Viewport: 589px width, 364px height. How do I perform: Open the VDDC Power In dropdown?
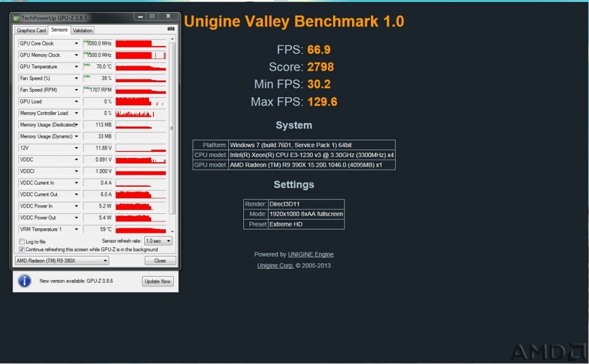point(77,206)
